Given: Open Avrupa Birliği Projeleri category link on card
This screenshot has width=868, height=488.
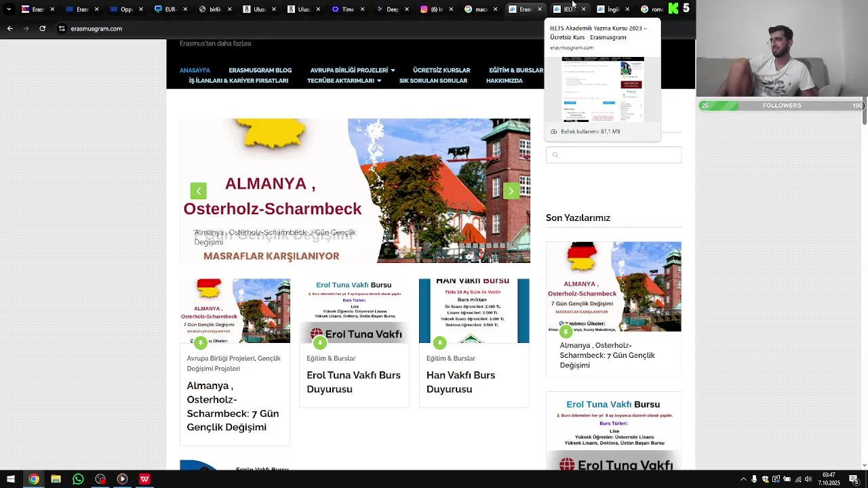Looking at the screenshot, I should point(220,359).
